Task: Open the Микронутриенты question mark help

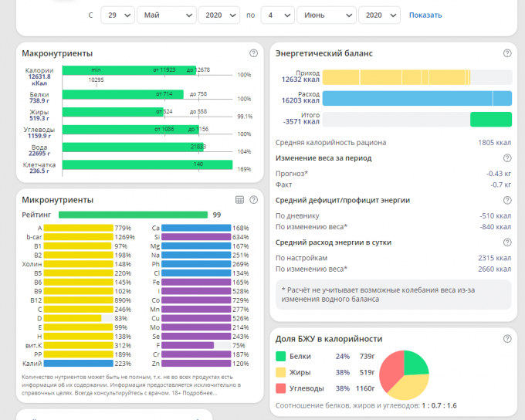Action: [253, 199]
